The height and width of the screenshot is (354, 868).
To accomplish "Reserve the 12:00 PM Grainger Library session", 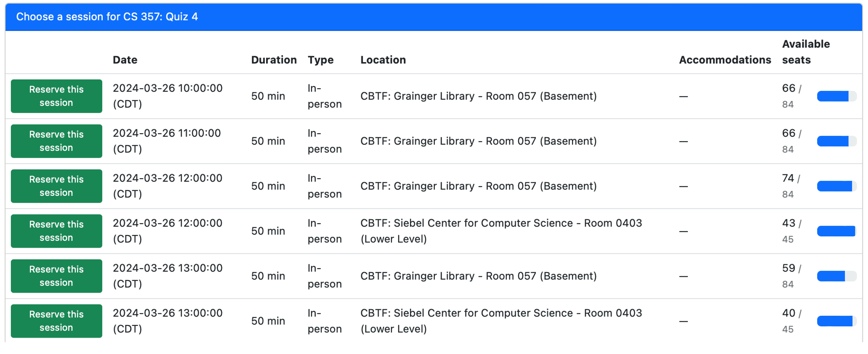I will coord(56,186).
